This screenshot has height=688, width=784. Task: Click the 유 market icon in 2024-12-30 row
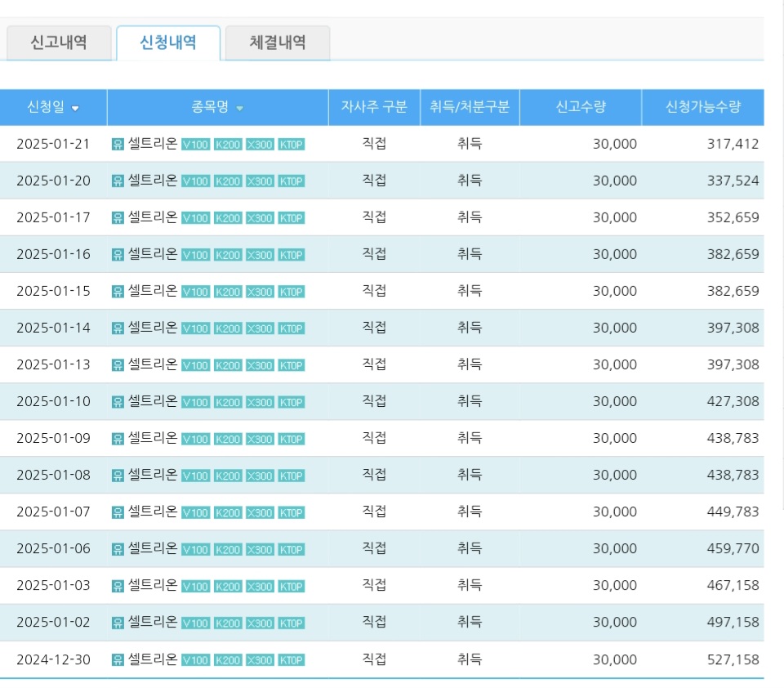[118, 660]
